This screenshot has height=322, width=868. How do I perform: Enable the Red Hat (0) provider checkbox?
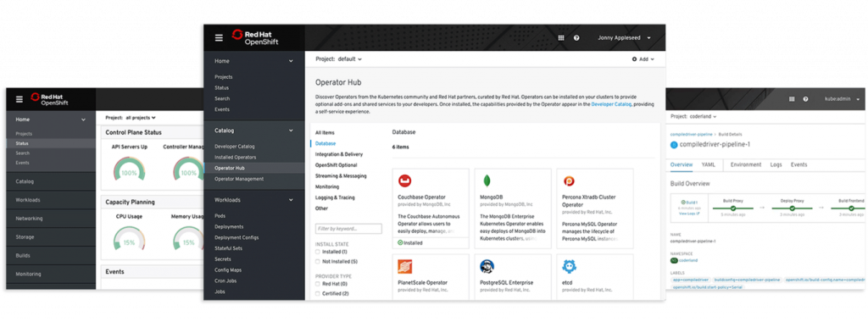click(x=318, y=284)
